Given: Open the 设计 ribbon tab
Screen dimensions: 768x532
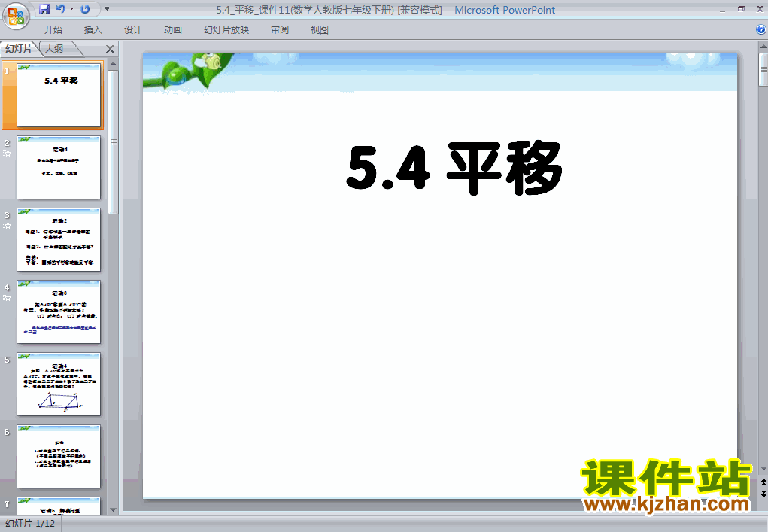Looking at the screenshot, I should point(132,30).
